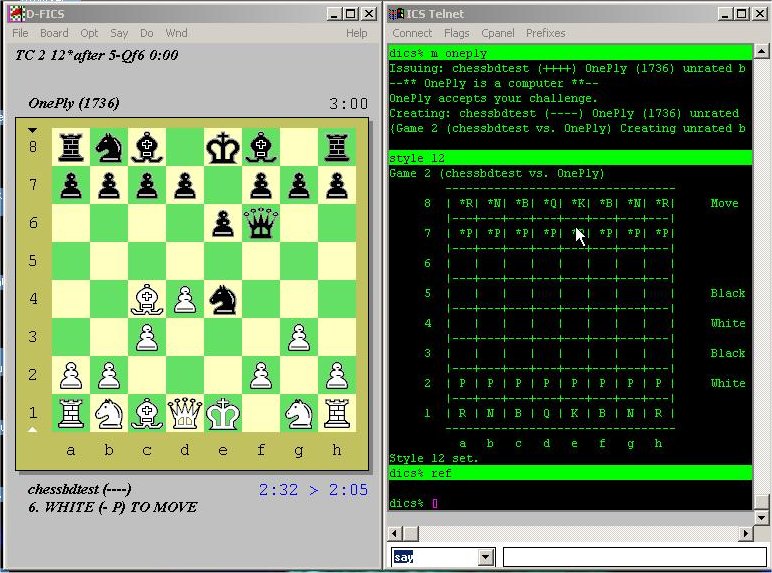The image size is (772, 573).
Task: Click the empty d8 square
Action: pyautogui.click(x=185, y=147)
